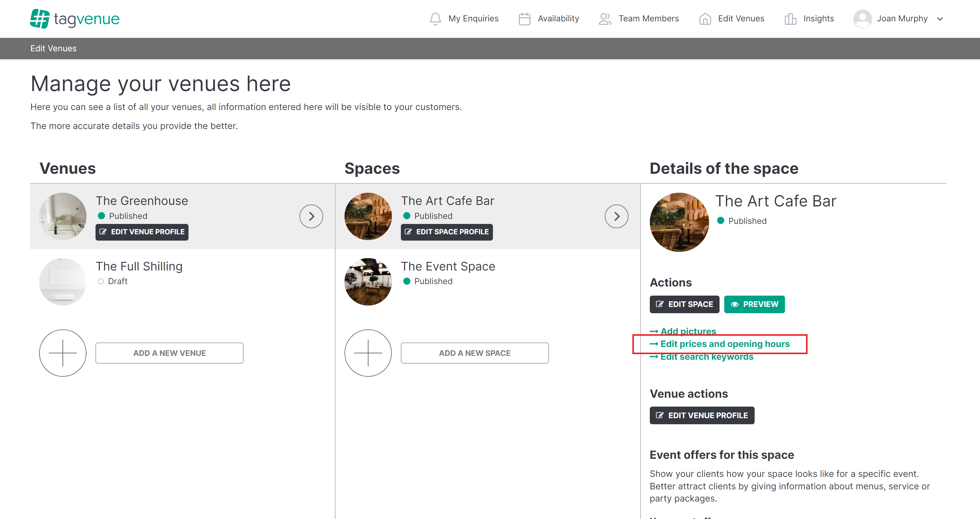Click the plus circle for adding a space
This screenshot has height=519, width=980.
click(x=368, y=353)
